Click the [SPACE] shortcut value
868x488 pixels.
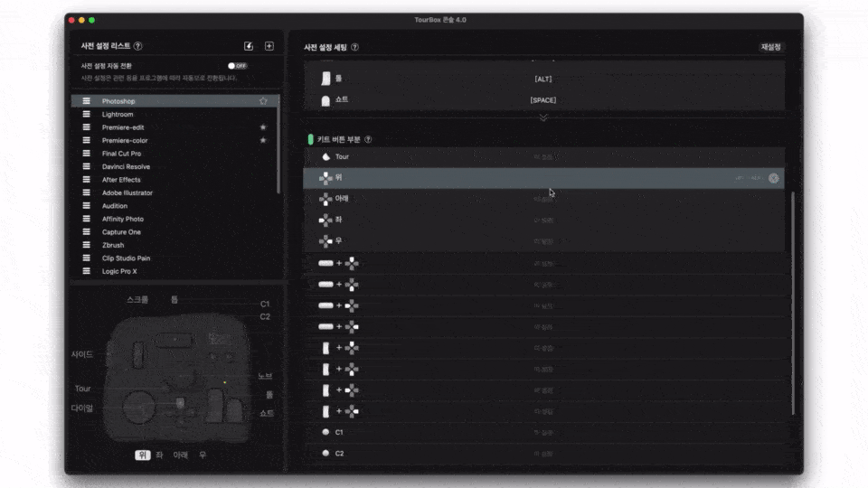click(x=543, y=100)
